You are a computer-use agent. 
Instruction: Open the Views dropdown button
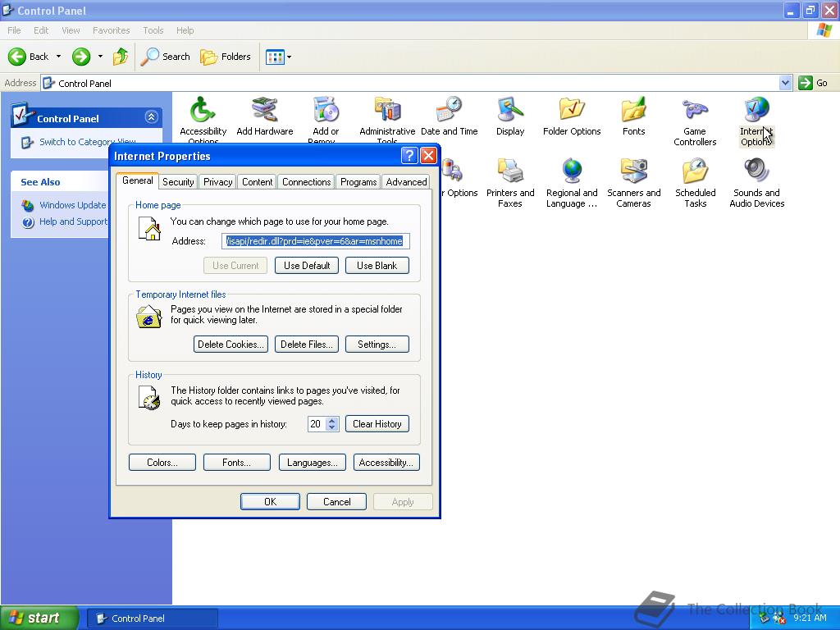(x=279, y=57)
